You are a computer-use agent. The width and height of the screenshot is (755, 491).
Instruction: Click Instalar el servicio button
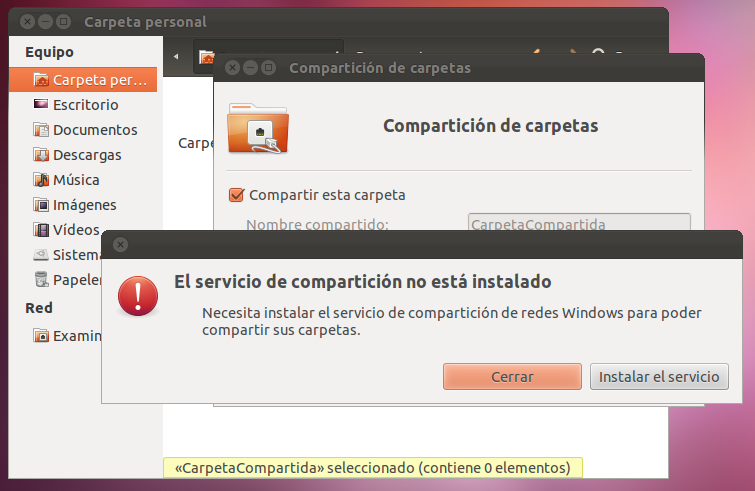[659, 376]
